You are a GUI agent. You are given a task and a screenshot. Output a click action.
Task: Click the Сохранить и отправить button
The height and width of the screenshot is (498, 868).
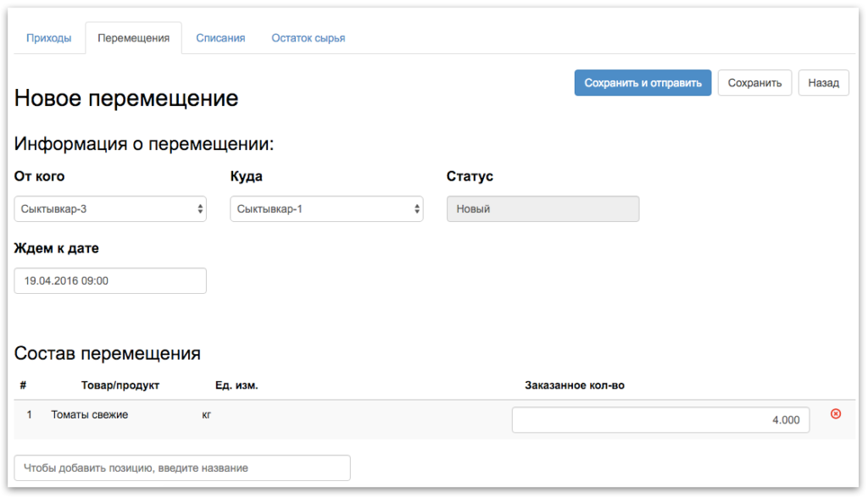(643, 83)
